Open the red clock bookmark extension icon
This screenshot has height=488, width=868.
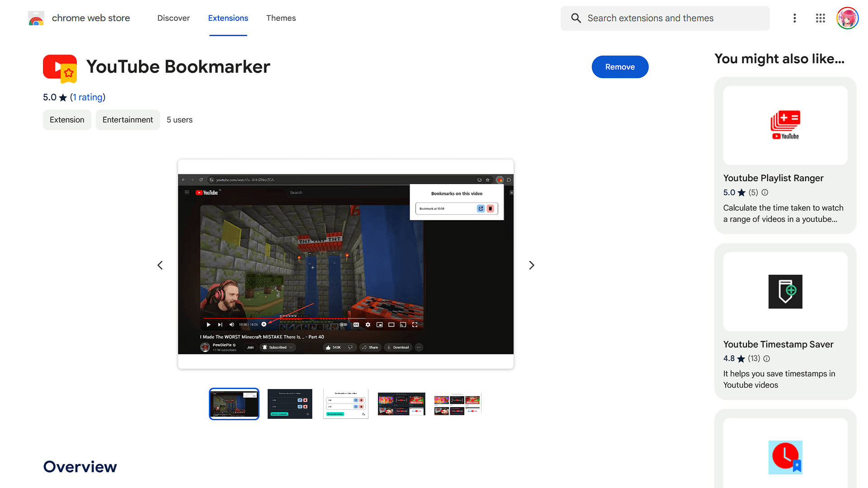coord(785,457)
